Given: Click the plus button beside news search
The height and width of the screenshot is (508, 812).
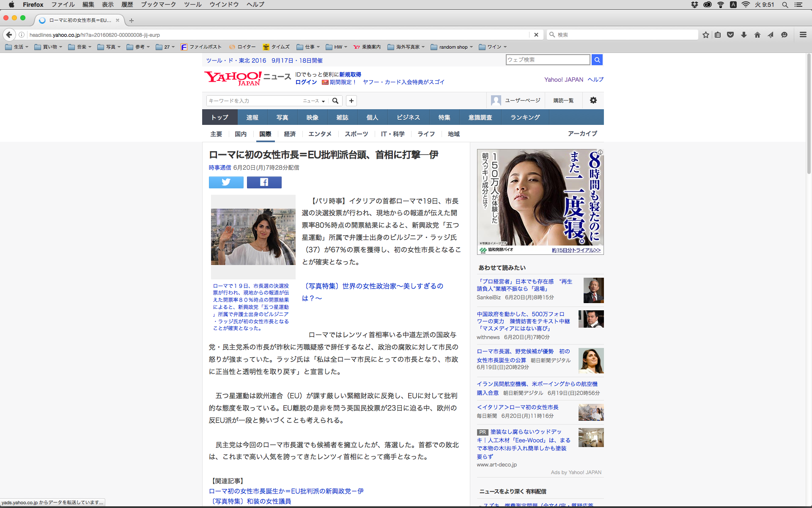Looking at the screenshot, I should pos(351,101).
